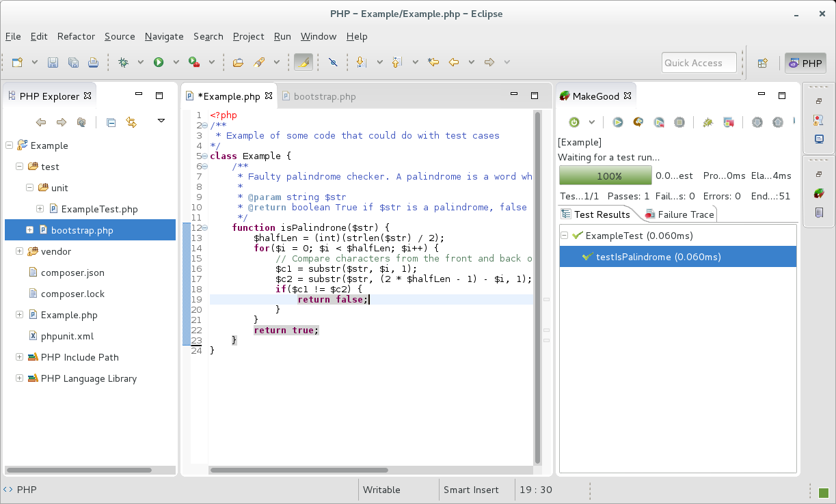The width and height of the screenshot is (836, 504).
Task: Click the Quick Access search field
Action: (x=699, y=63)
